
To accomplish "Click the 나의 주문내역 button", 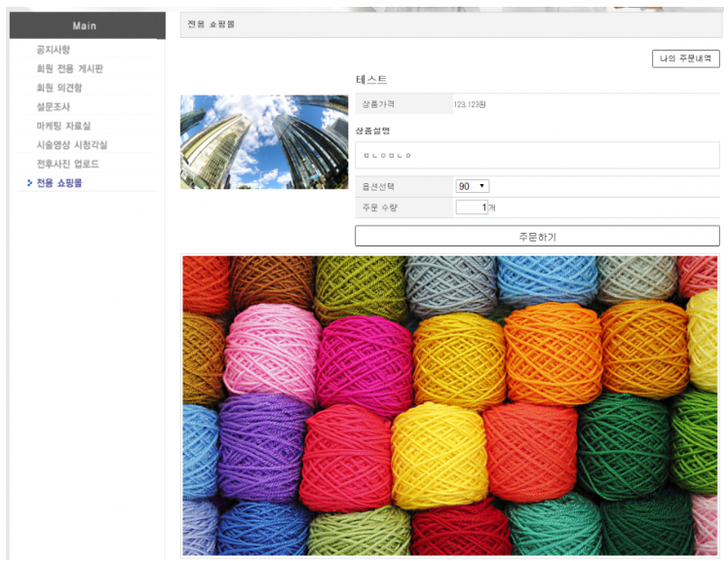I will (x=685, y=59).
